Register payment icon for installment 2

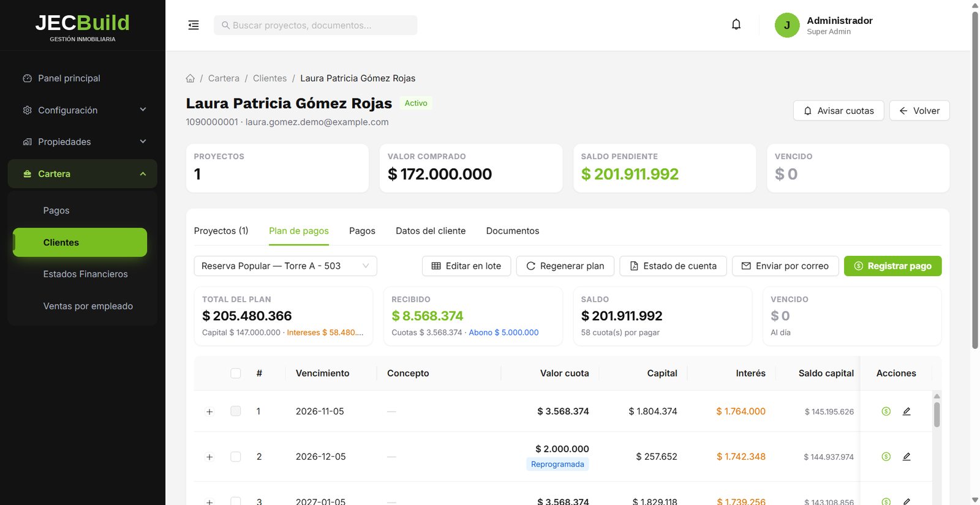tap(886, 457)
